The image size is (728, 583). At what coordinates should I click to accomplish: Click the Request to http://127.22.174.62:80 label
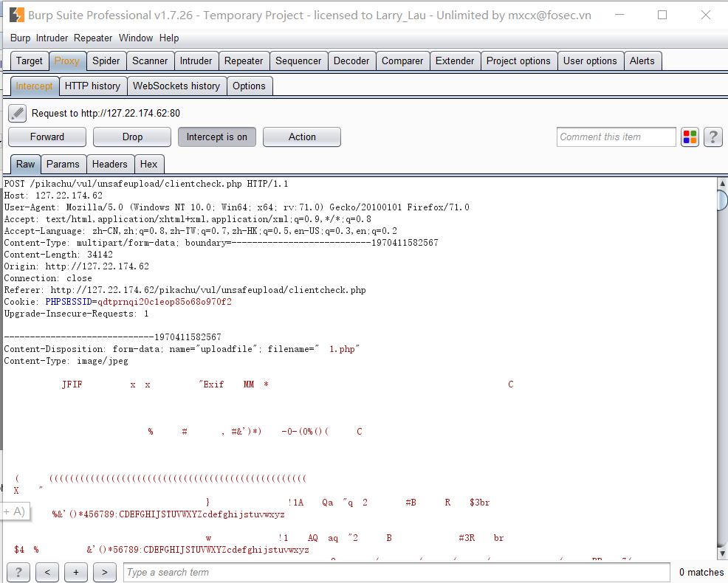[106, 113]
